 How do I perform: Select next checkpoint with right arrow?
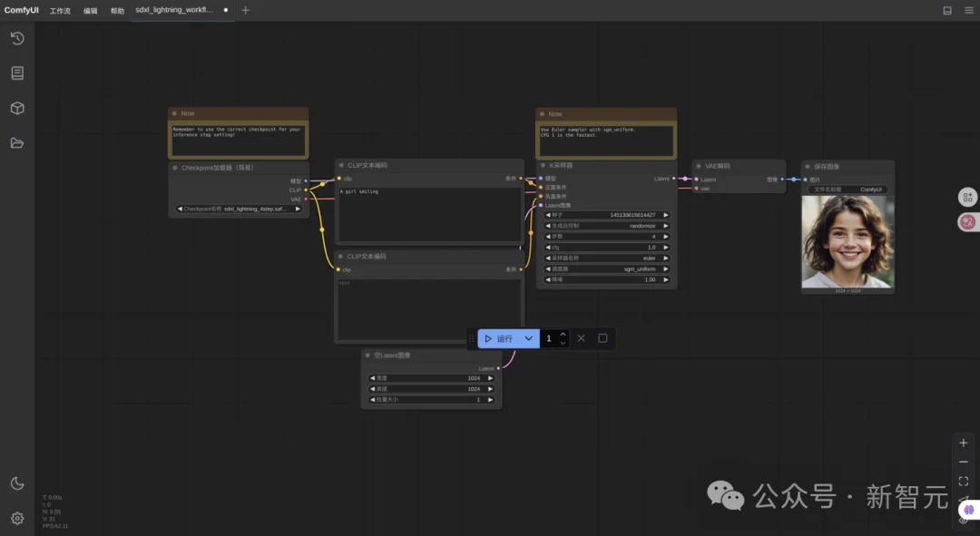(298, 209)
